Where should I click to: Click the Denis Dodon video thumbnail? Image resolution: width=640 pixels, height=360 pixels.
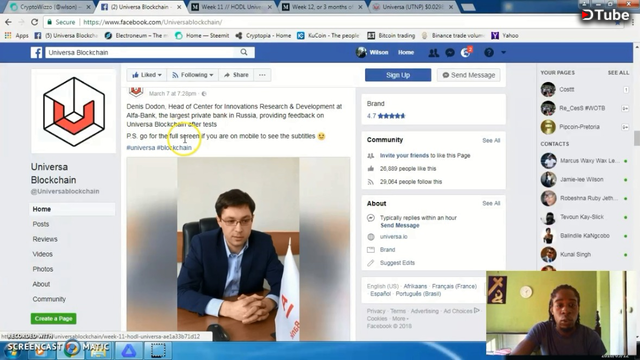(238, 249)
